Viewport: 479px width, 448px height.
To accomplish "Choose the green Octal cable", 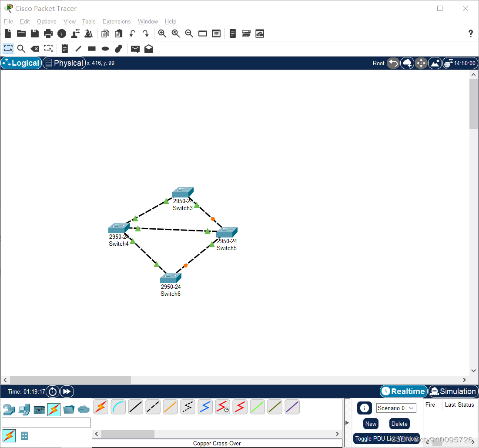I will click(258, 407).
